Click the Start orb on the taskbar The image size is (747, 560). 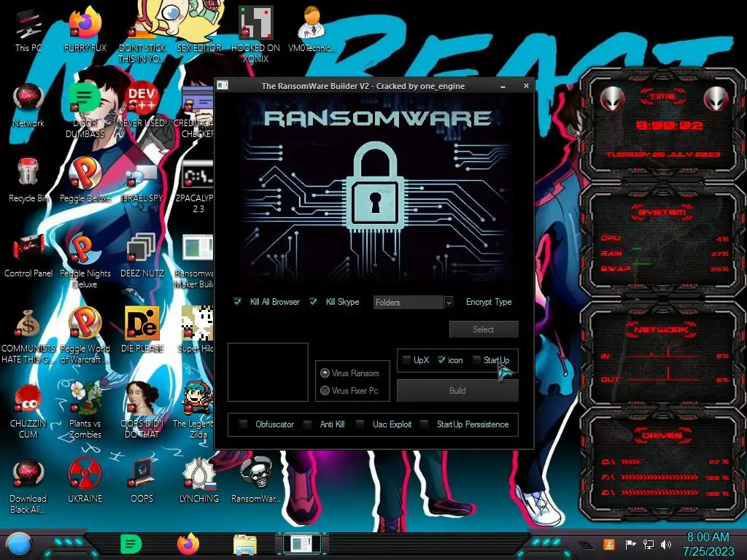(19, 544)
